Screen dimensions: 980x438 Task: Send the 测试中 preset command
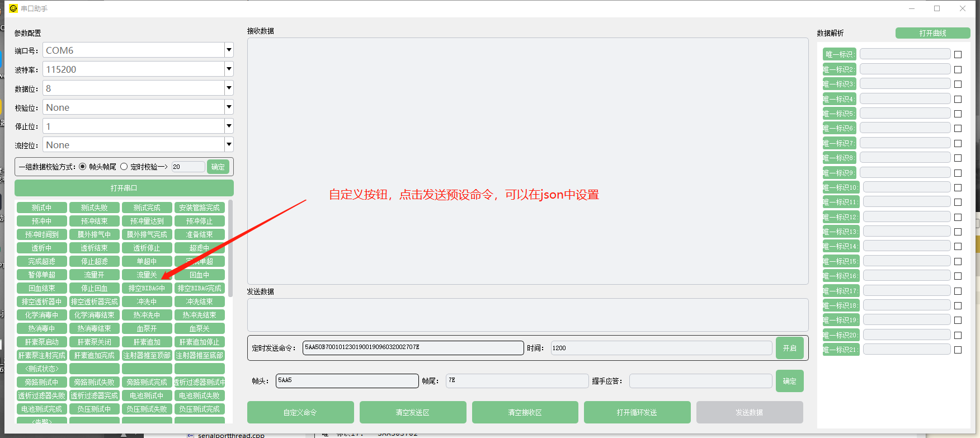pos(42,208)
